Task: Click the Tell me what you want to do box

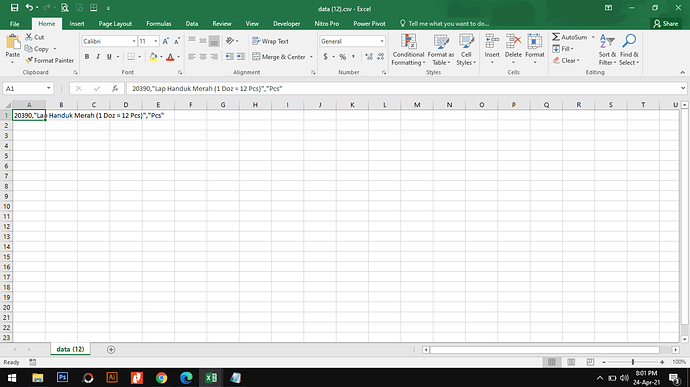Action: [444, 24]
